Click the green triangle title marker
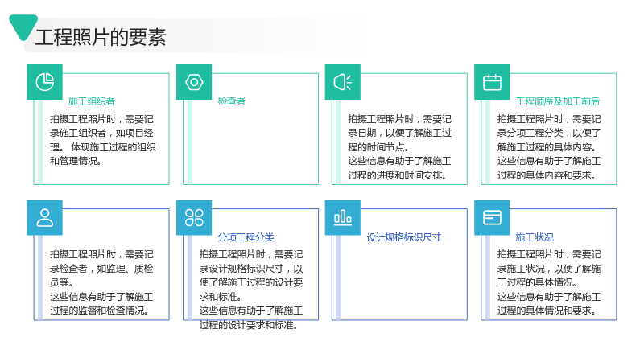 click(x=23, y=27)
